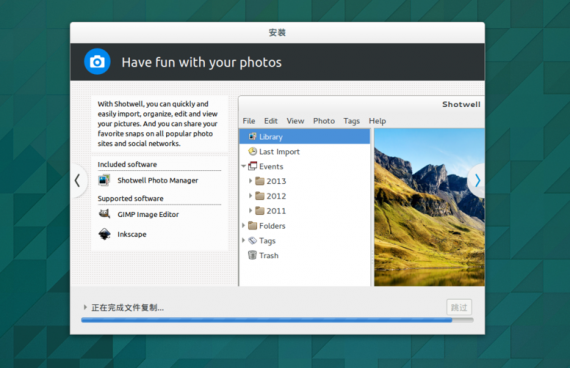Expand the Tags tree node

tap(243, 240)
